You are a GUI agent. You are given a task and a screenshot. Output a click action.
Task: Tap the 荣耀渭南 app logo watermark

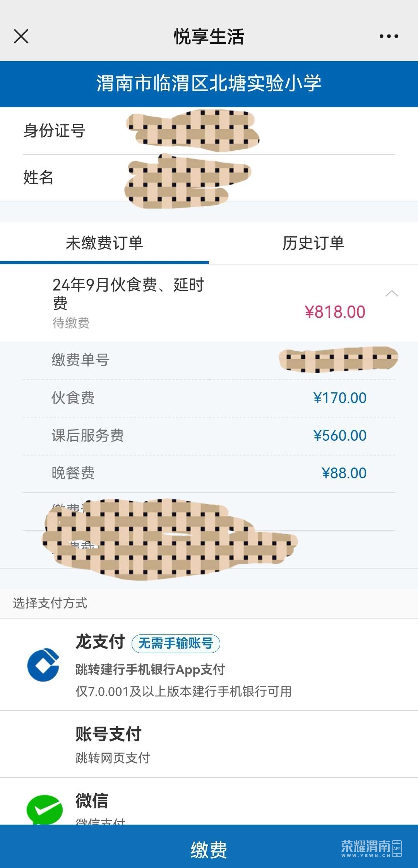coord(372,849)
